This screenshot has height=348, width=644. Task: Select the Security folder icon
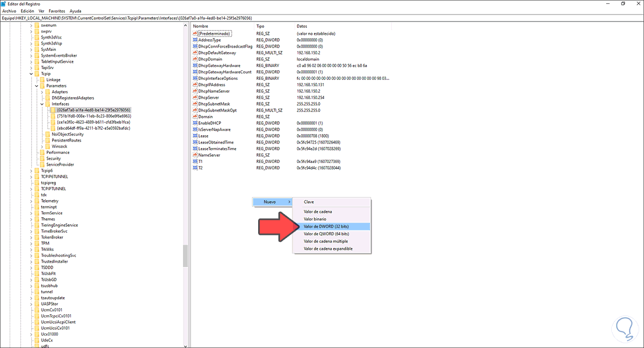click(x=42, y=158)
